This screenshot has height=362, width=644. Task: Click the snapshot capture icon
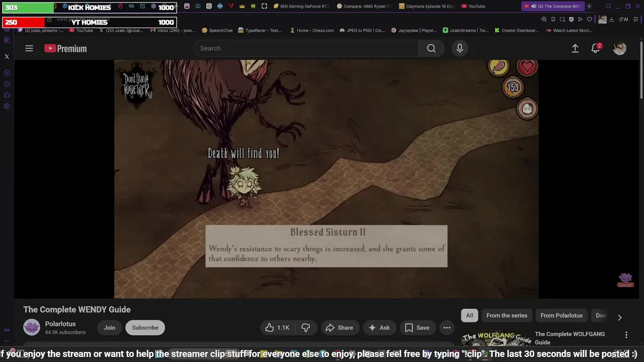(562, 19)
